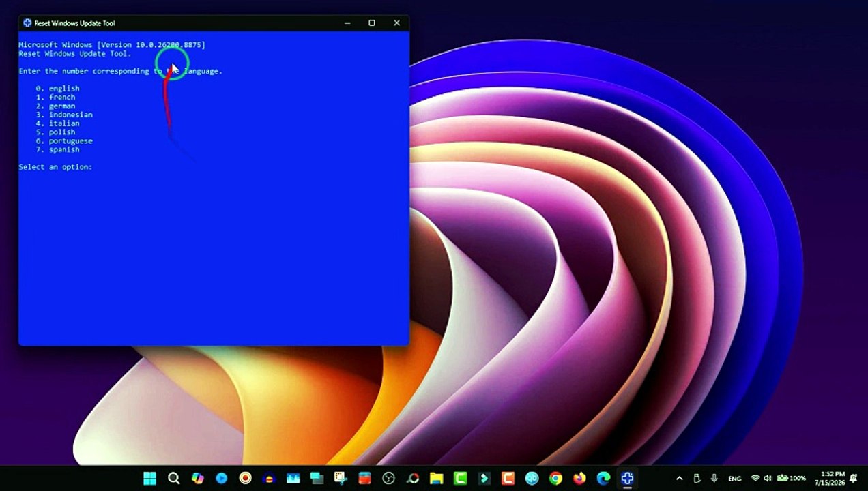The width and height of the screenshot is (868, 491).
Task: Open the microphone tray icon
Action: click(714, 479)
